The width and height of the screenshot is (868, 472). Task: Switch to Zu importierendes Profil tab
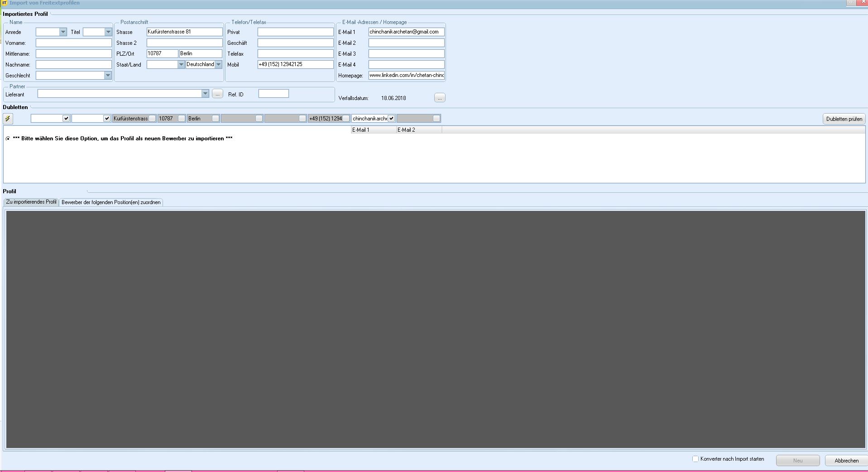click(31, 202)
